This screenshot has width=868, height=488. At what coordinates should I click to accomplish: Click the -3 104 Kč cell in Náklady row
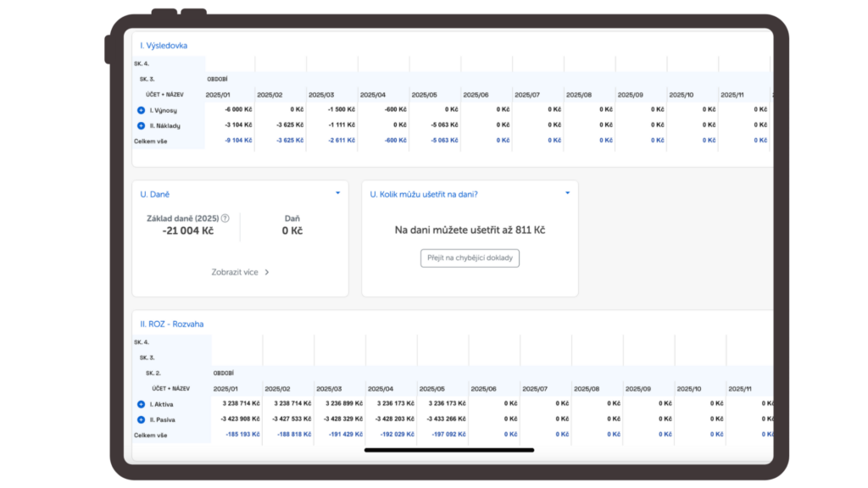pos(238,125)
